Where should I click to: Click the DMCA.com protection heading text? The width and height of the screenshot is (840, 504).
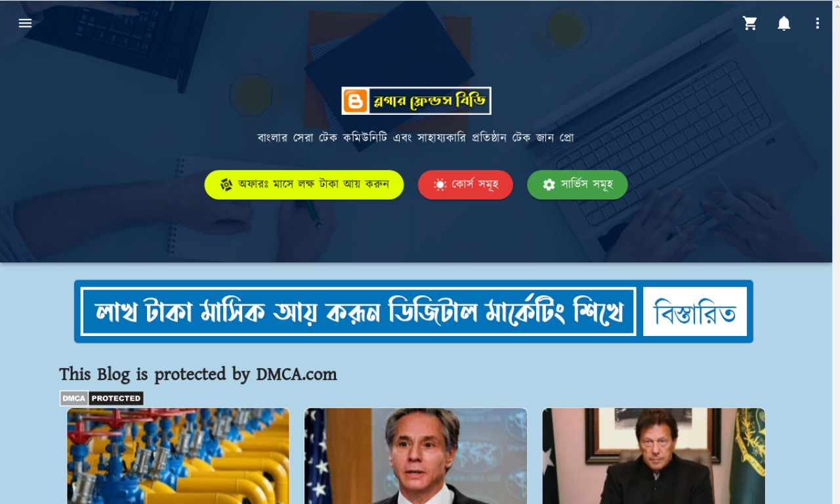pos(198,375)
